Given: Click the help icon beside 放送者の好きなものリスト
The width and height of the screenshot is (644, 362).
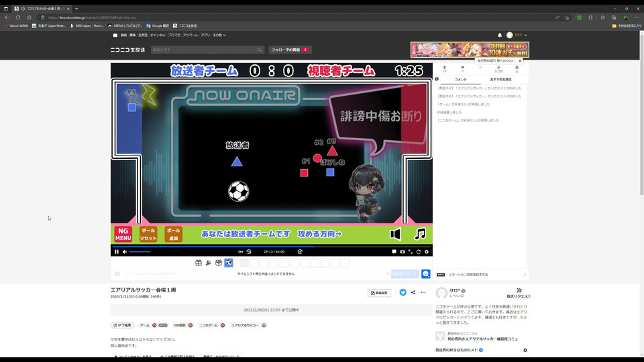Looking at the screenshot, I should [481, 350].
